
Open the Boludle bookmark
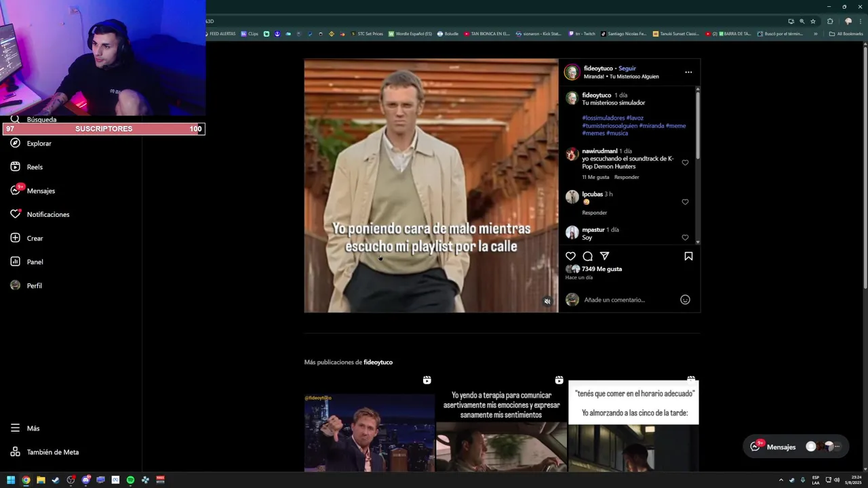click(448, 33)
